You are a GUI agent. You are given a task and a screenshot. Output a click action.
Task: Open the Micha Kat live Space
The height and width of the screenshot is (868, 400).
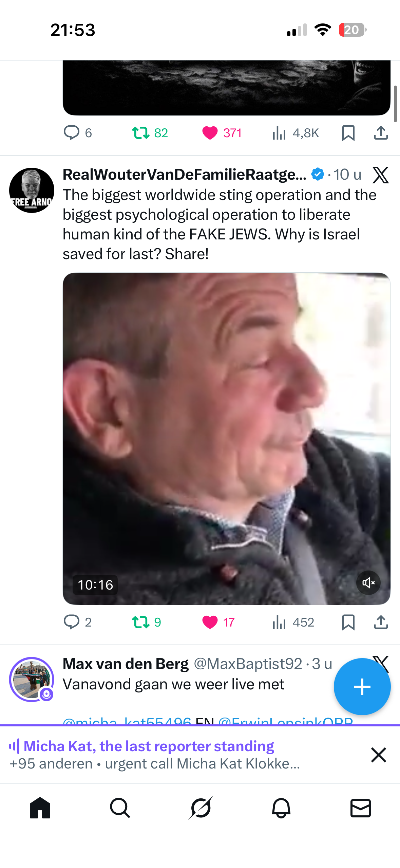154,755
